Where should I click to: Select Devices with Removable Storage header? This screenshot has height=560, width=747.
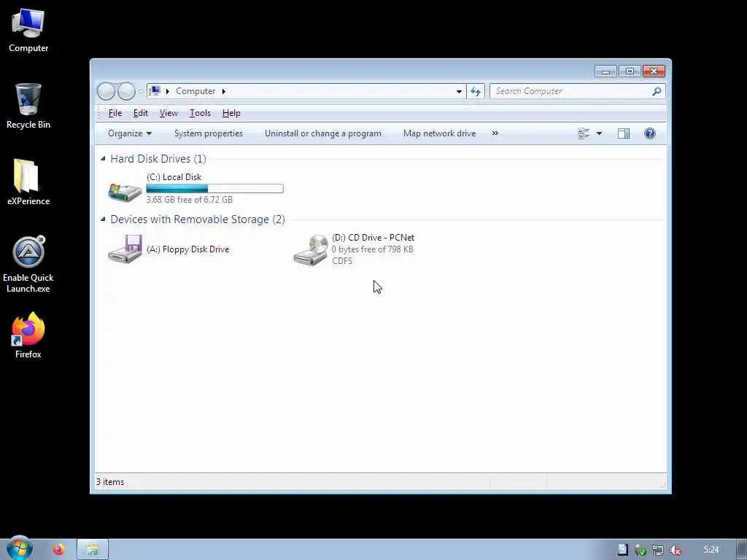point(198,219)
